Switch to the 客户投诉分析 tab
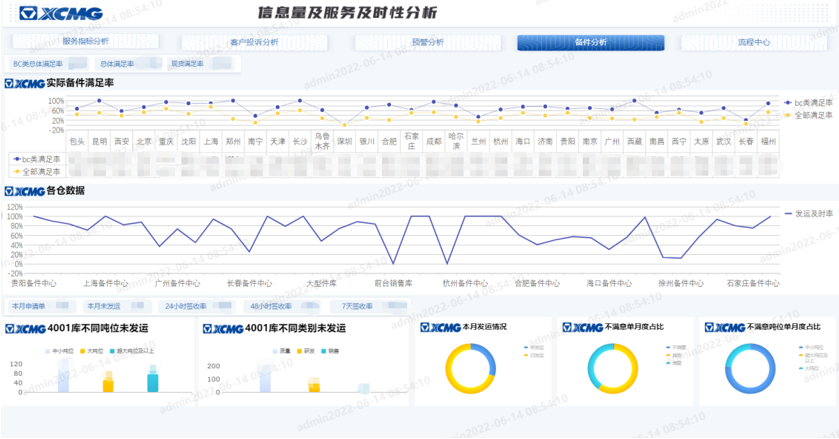 [254, 42]
